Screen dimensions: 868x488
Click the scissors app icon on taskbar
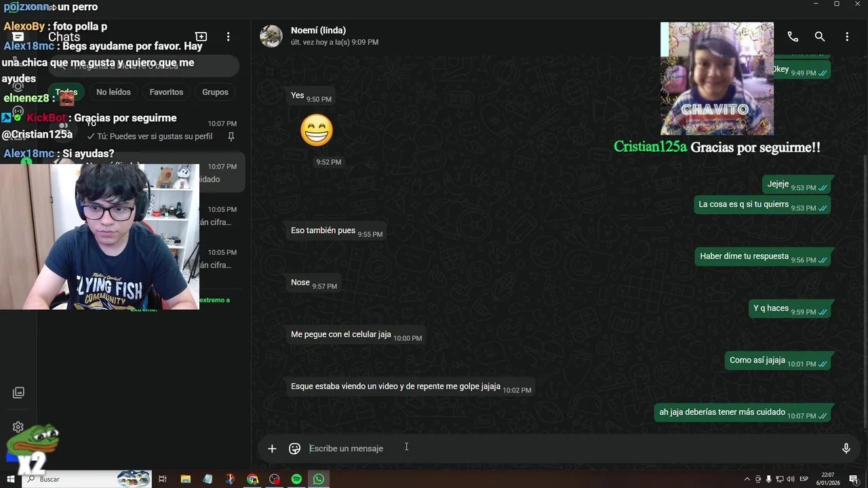click(x=230, y=479)
